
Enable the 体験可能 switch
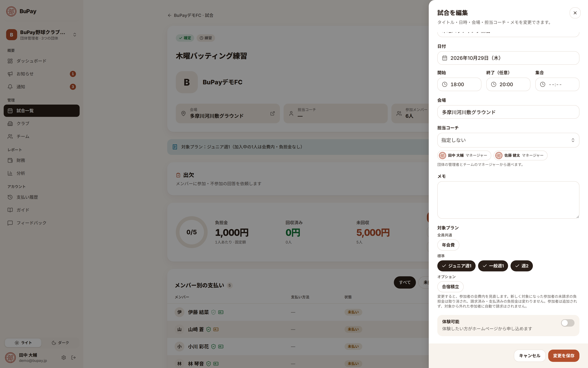pos(568,323)
